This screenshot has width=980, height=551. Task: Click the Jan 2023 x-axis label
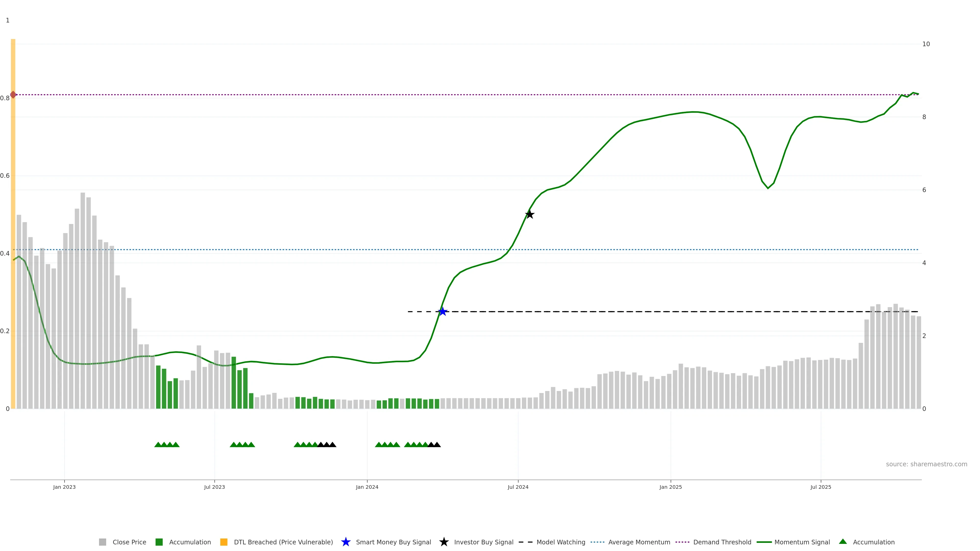(64, 487)
